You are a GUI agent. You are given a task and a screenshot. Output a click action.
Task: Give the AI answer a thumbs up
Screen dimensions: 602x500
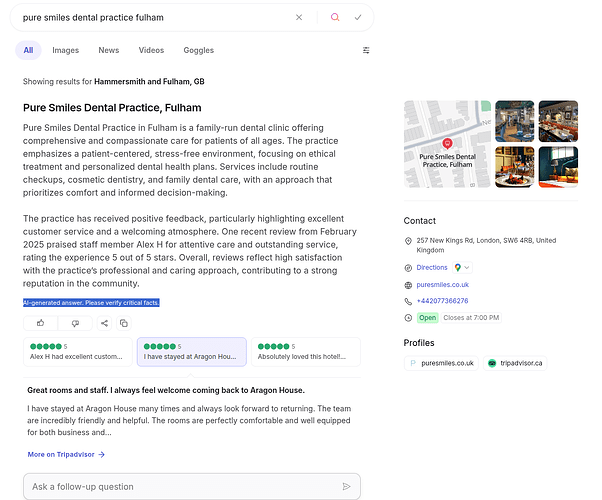[41, 323]
